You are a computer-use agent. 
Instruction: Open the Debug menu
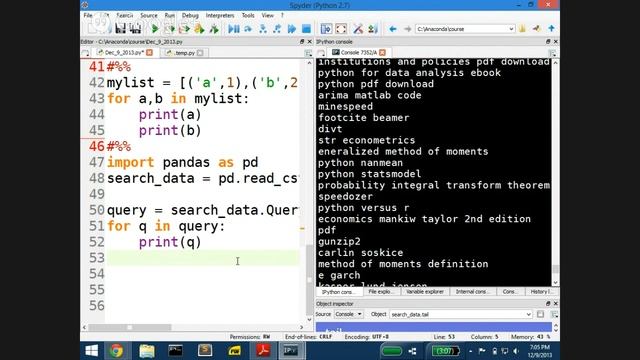tap(190, 16)
